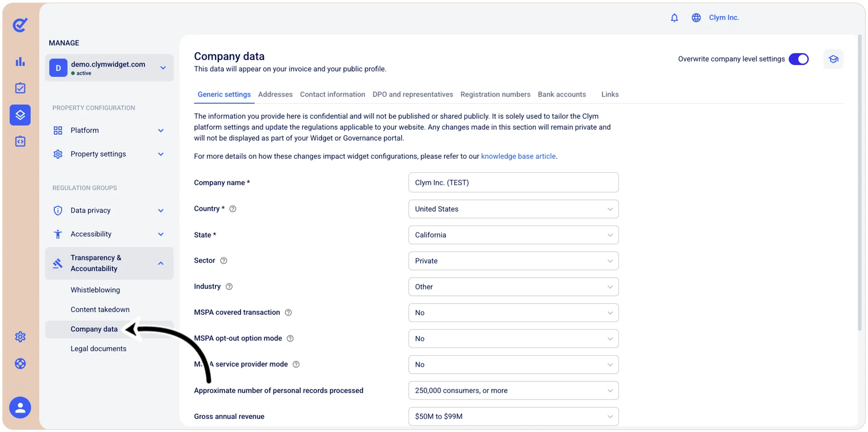
Task: Open the Country dropdown
Action: click(513, 209)
